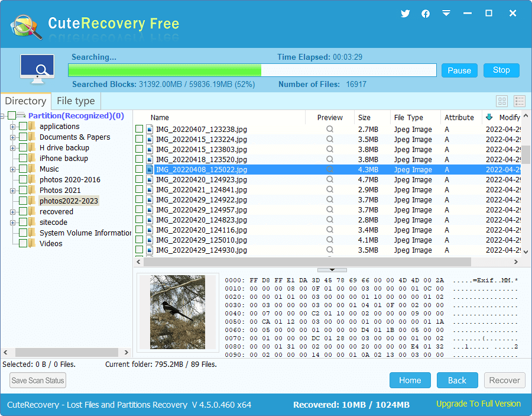The height and width of the screenshot is (416, 532).
Task: Click Upgrade To Full Version link
Action: (x=478, y=404)
